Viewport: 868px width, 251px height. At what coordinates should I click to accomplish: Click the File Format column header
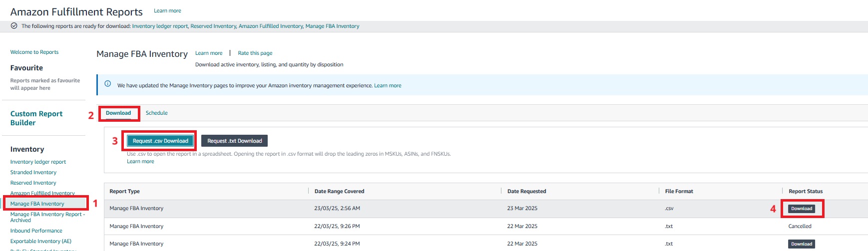[x=679, y=192]
